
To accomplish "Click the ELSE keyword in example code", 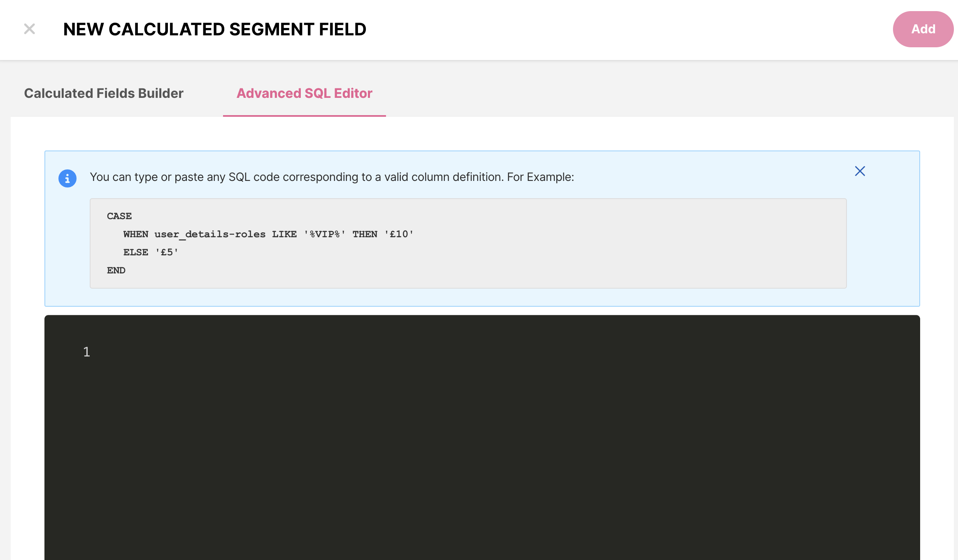I will tap(136, 252).
